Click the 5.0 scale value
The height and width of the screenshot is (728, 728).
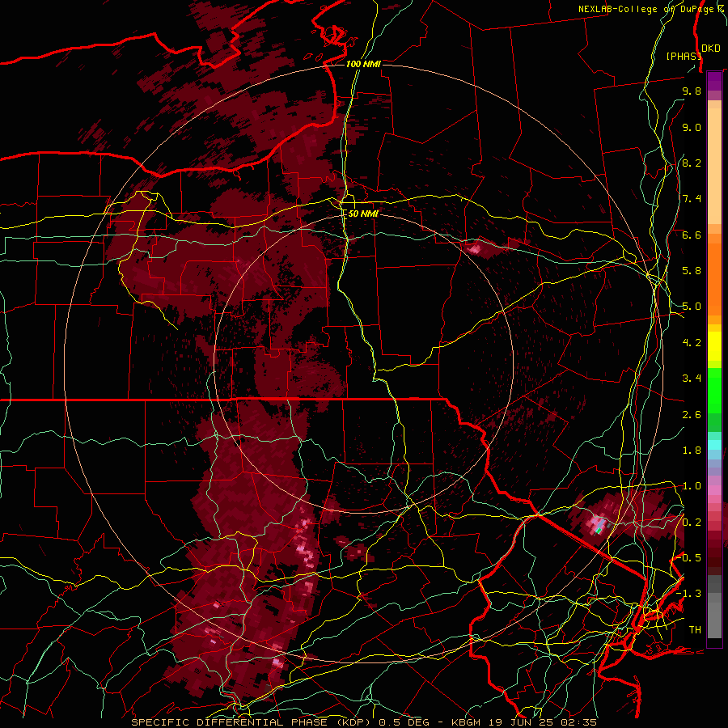click(692, 307)
